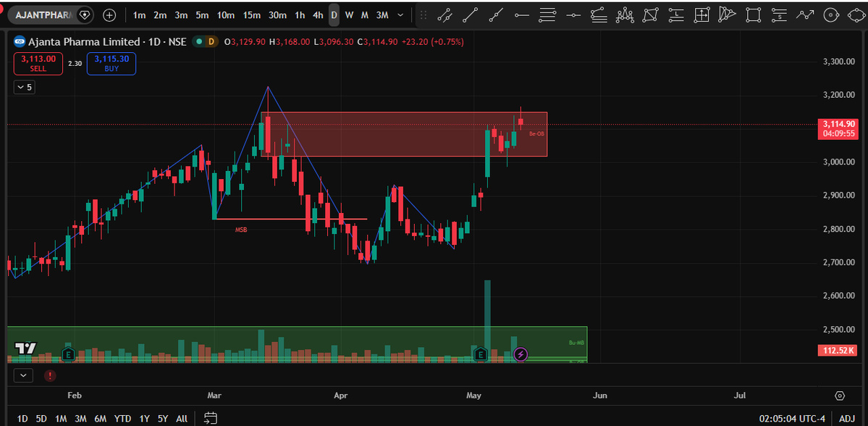Select the extended line tool with midpoint
This screenshot has height=426, width=868.
pyautogui.click(x=496, y=15)
